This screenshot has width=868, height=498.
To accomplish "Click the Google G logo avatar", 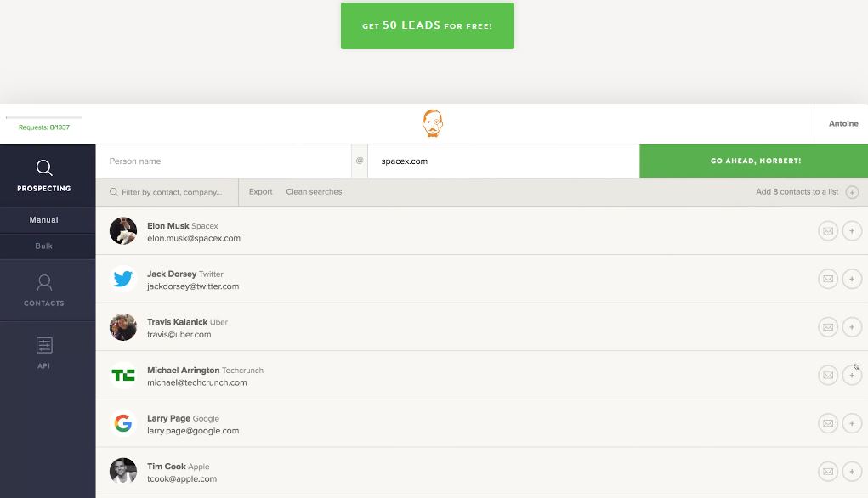I will (x=123, y=423).
